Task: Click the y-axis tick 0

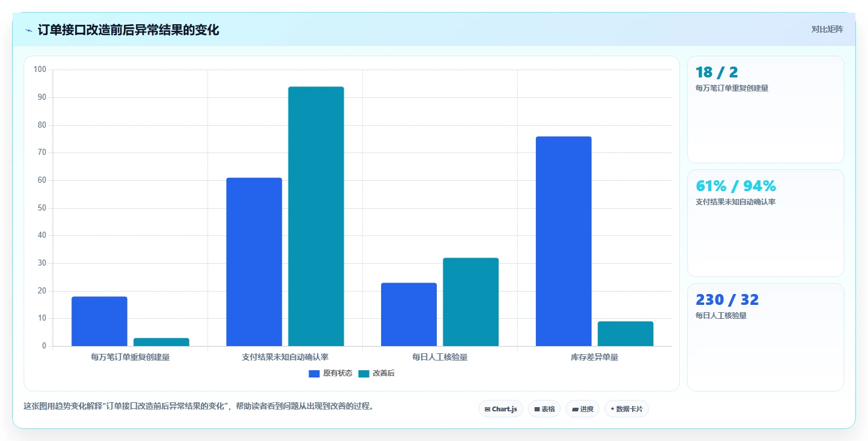Action: [44, 346]
